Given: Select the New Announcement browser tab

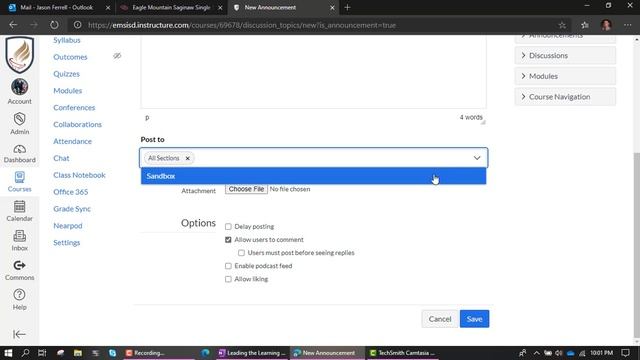Looking at the screenshot, I should tap(282, 7).
